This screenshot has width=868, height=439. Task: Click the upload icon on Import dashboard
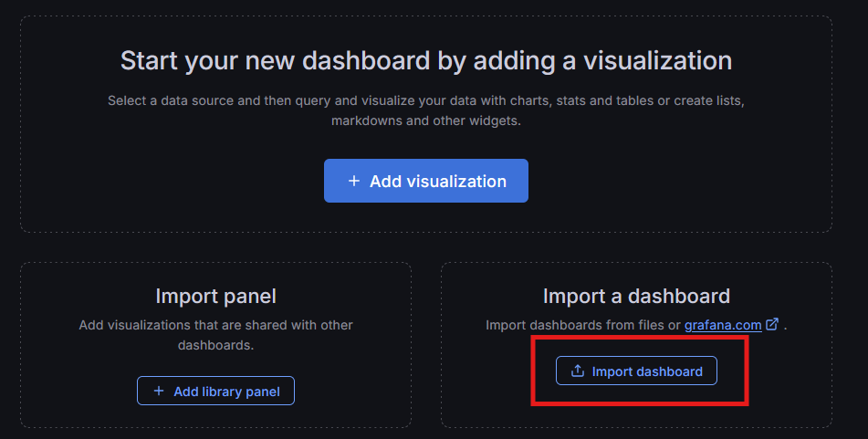(577, 371)
